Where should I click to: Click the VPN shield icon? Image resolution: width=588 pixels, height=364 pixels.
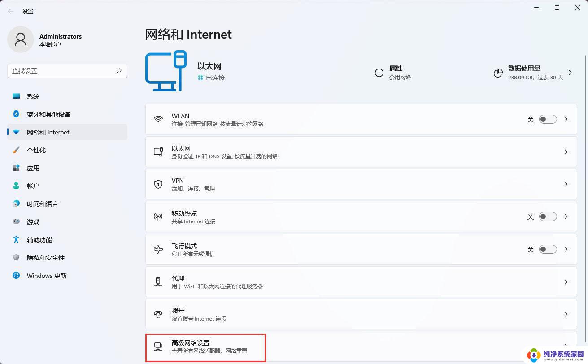[158, 184]
